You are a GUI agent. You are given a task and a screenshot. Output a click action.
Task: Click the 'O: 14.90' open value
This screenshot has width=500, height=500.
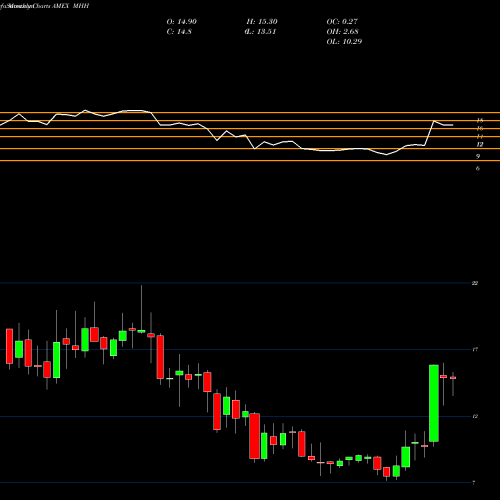coord(181,22)
